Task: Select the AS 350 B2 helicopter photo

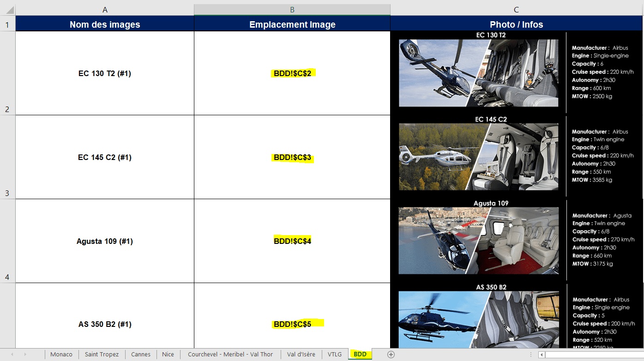Action: tap(479, 320)
